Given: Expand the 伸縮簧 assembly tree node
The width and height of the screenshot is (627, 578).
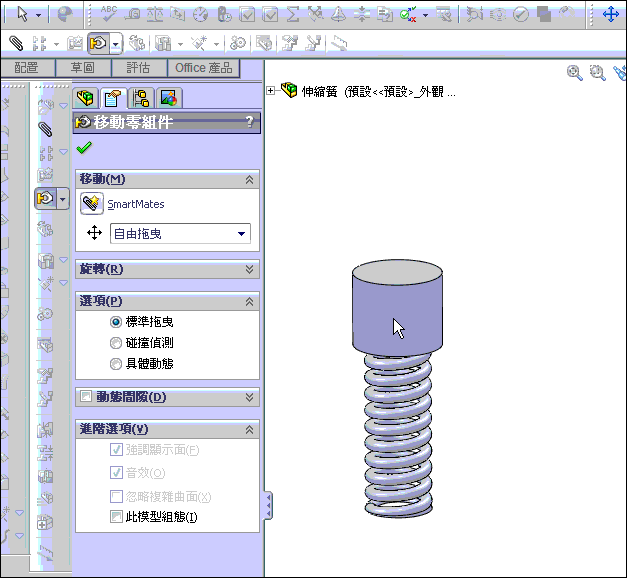Looking at the screenshot, I should pos(271,91).
